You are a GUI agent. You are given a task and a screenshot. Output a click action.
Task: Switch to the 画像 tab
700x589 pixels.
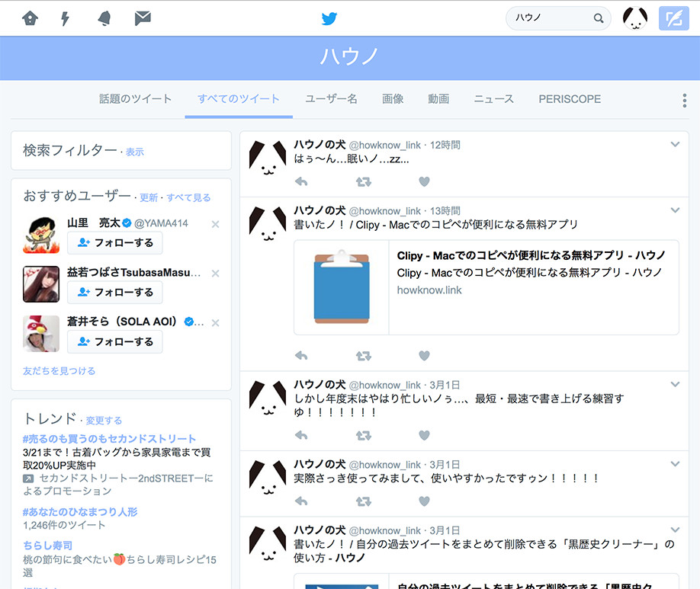coord(393,99)
